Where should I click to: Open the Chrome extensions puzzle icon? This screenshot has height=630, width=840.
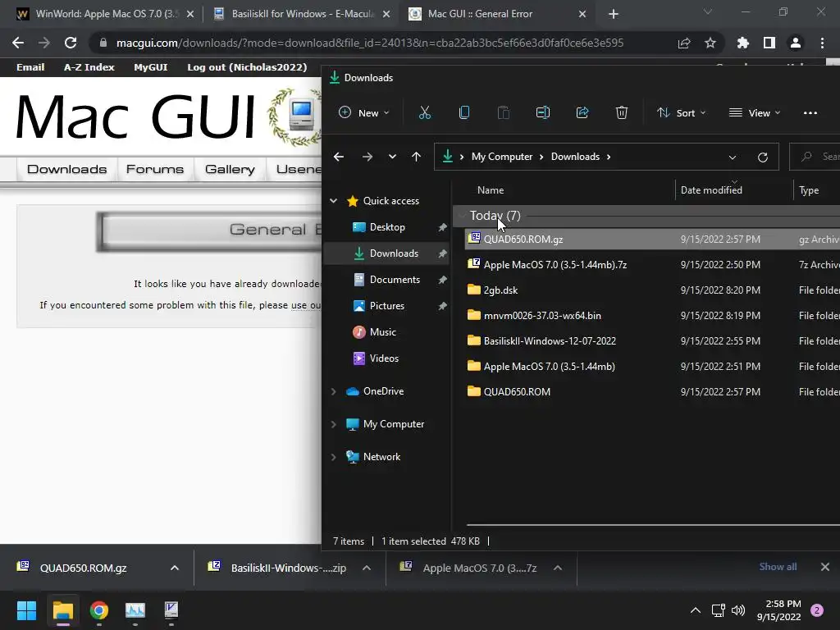[742, 43]
